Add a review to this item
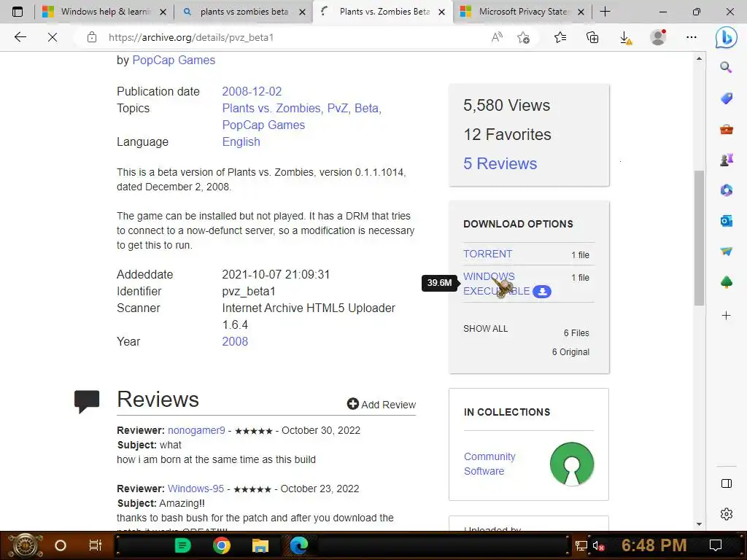 pos(381,404)
